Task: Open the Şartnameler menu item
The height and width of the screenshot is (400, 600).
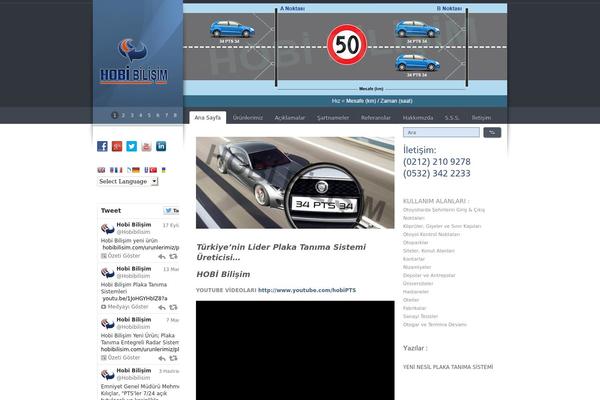Action: click(x=333, y=118)
